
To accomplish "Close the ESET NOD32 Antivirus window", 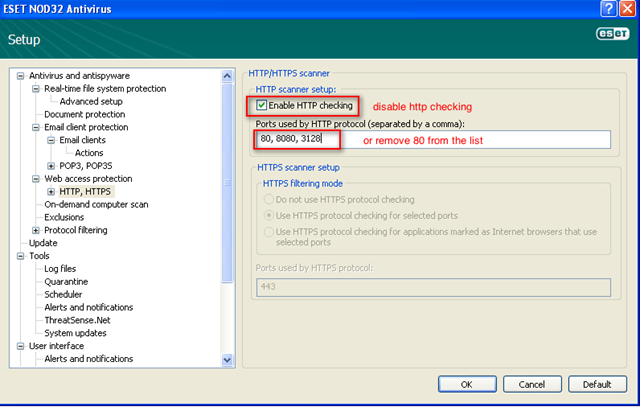I will (627, 8).
